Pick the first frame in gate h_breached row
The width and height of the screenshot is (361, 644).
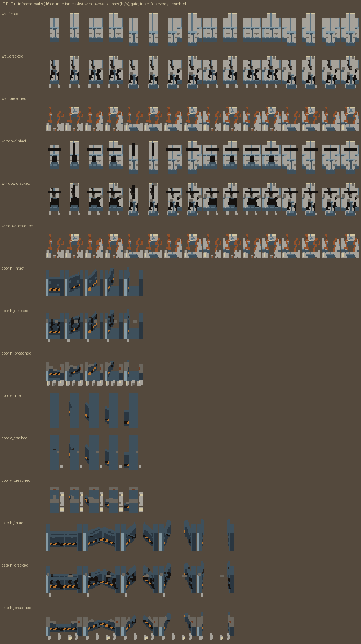point(64,628)
